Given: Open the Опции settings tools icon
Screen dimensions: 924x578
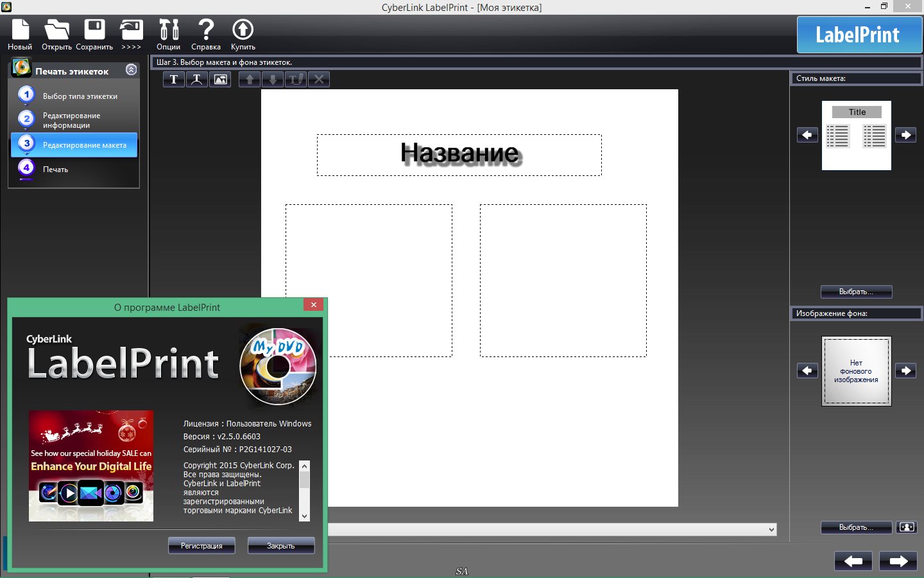Looking at the screenshot, I should tap(168, 30).
